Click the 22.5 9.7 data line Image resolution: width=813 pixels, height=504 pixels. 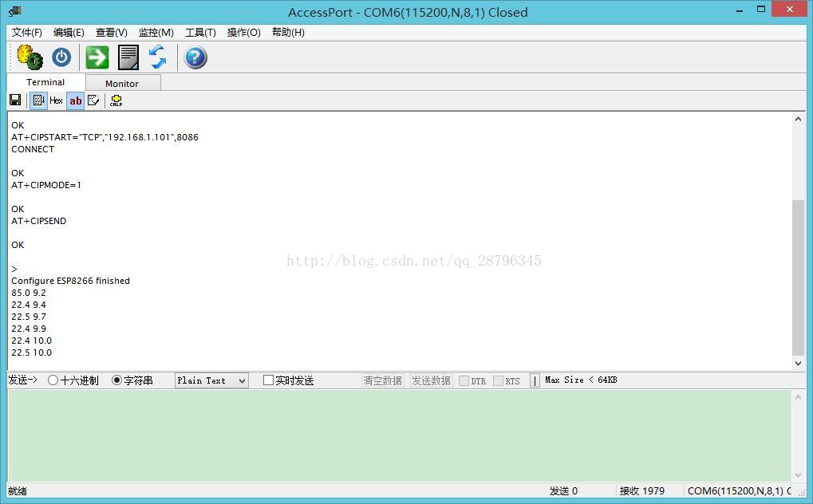[x=29, y=317]
